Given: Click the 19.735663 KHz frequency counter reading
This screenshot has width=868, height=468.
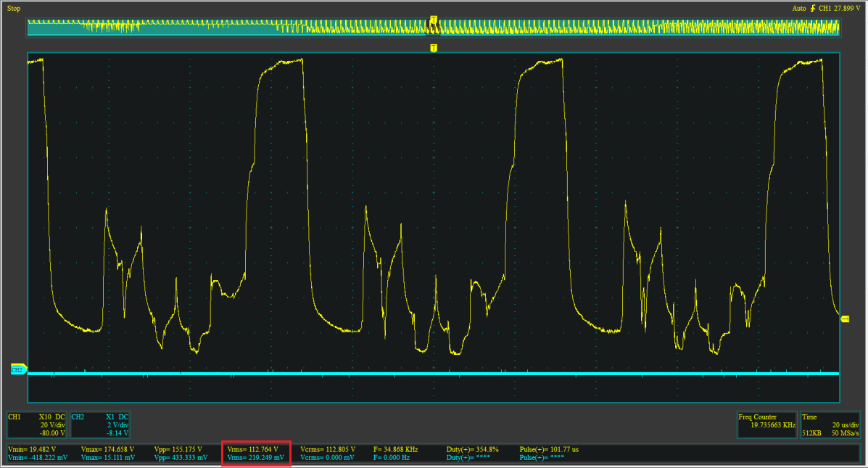Looking at the screenshot, I should 773,425.
